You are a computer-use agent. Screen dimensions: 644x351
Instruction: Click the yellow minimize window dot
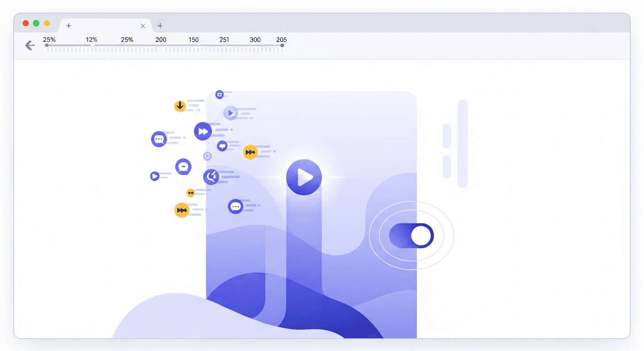point(46,22)
